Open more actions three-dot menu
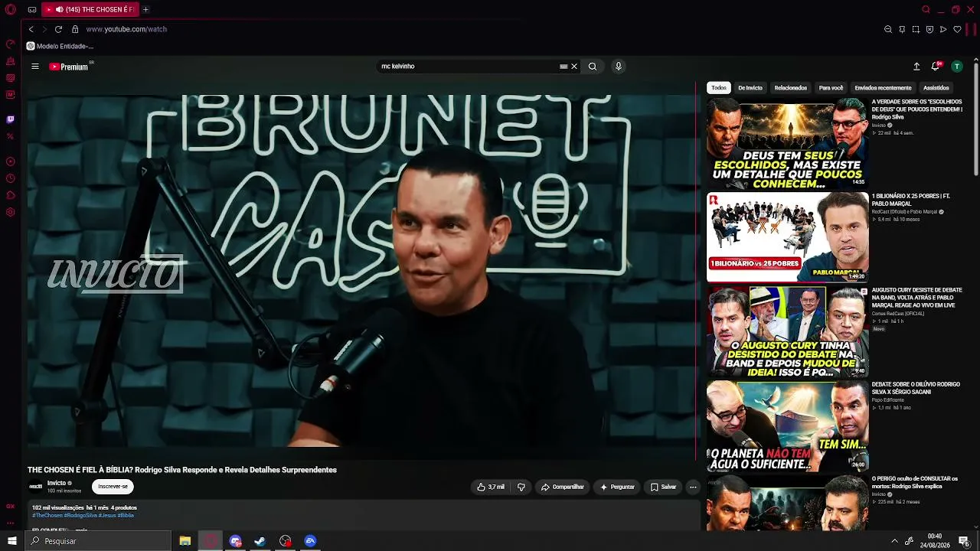 693,487
